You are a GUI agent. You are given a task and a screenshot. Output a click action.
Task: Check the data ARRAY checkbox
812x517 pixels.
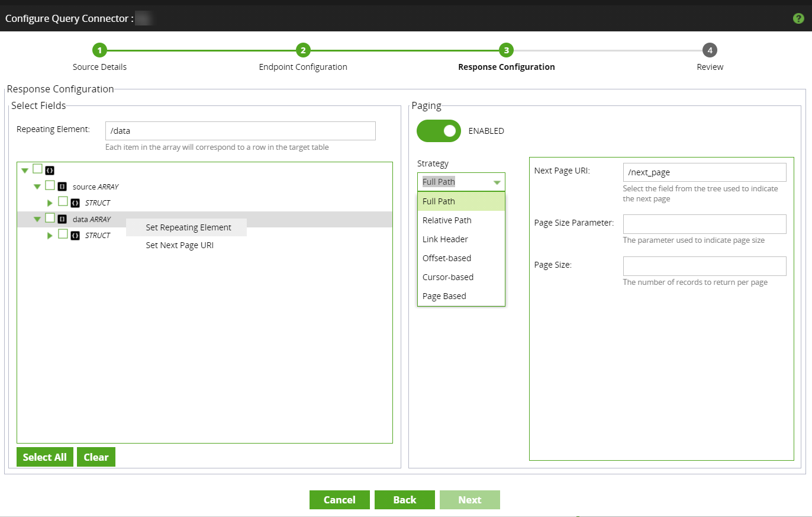coord(50,218)
